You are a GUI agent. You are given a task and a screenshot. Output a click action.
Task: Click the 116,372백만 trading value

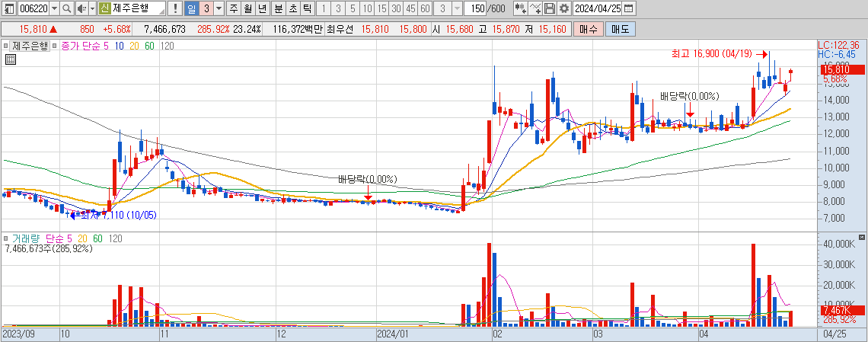(298, 30)
